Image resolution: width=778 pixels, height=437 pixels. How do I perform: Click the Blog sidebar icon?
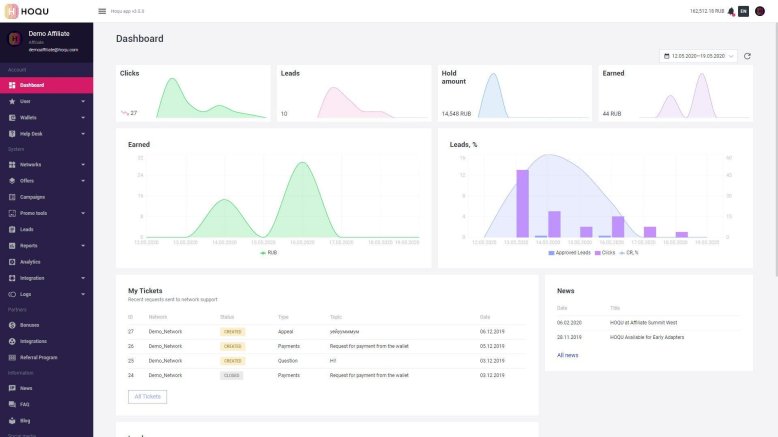(x=12, y=421)
